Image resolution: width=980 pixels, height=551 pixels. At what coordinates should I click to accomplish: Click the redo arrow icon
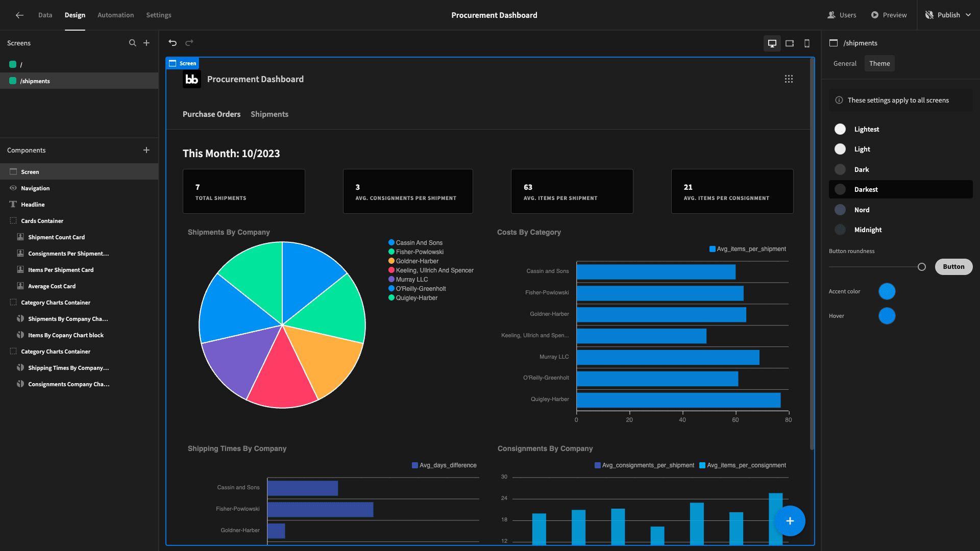point(189,43)
